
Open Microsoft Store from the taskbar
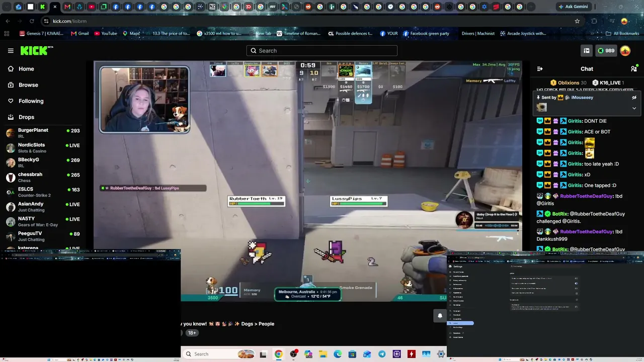pyautogui.click(x=352, y=354)
